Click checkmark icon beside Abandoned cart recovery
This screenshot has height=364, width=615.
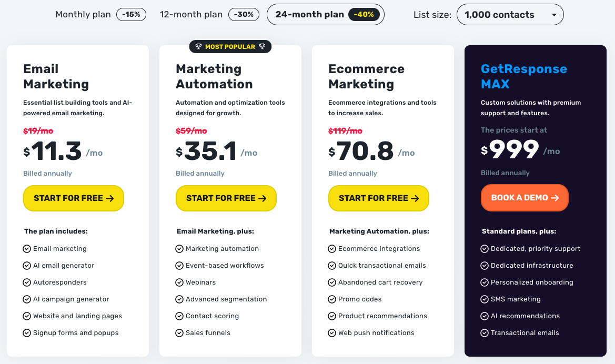tap(332, 282)
